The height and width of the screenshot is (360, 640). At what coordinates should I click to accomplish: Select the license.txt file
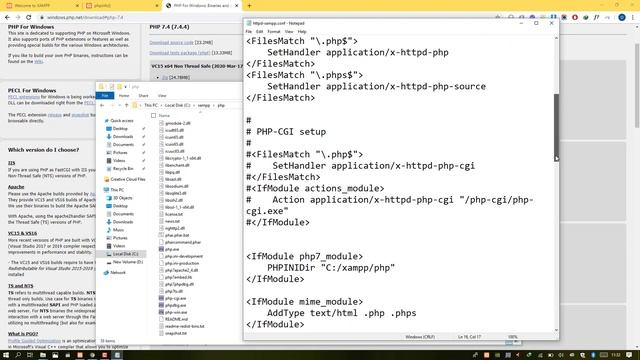pyautogui.click(x=174, y=214)
